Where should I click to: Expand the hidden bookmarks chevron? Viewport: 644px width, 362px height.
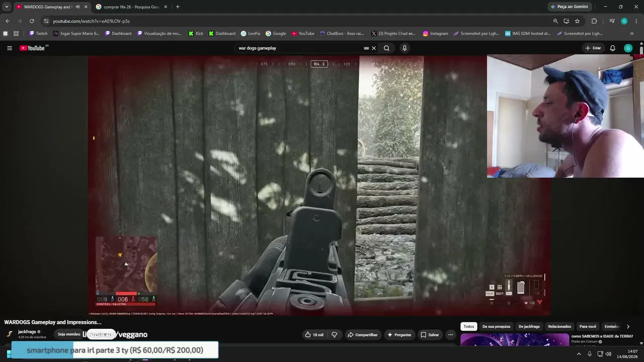pos(632,34)
